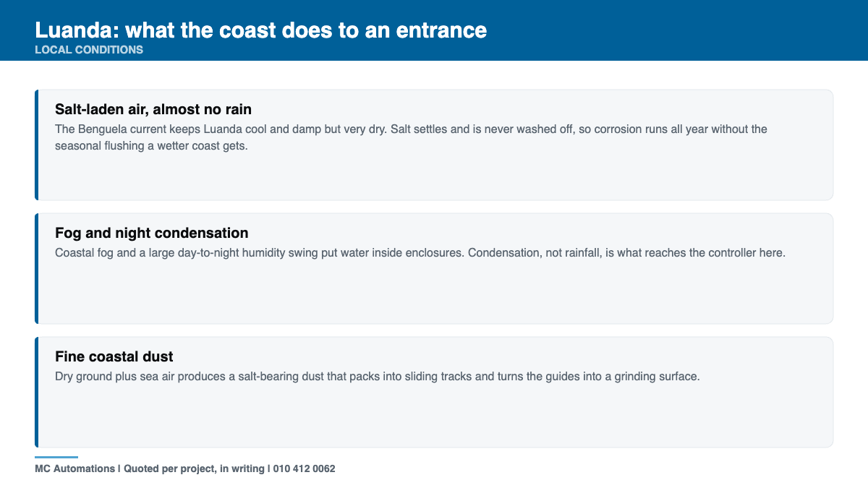Screen dimensions: 868x488
Task: Click the MC Automations footer text
Action: click(x=75, y=468)
